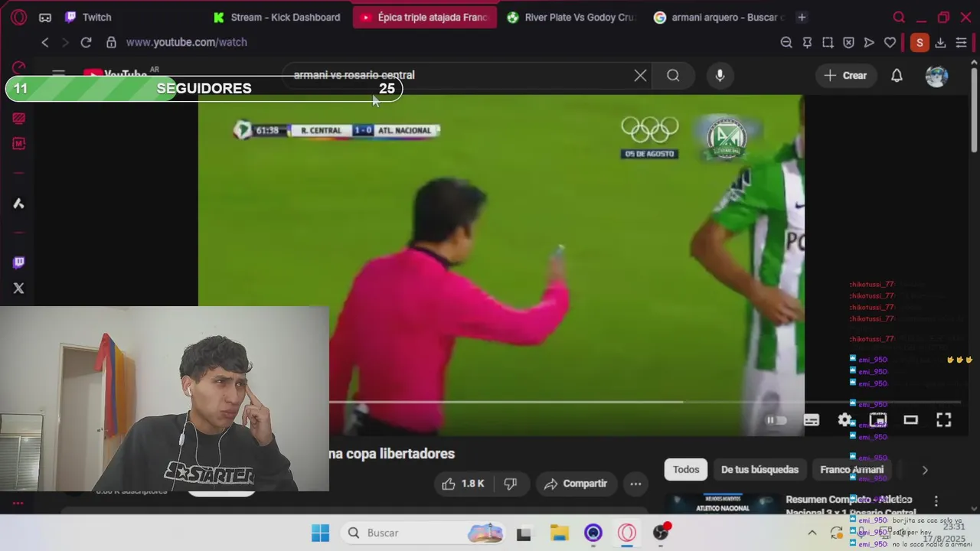Toggle the miniplayer button
This screenshot has height=551, width=980.
(877, 419)
